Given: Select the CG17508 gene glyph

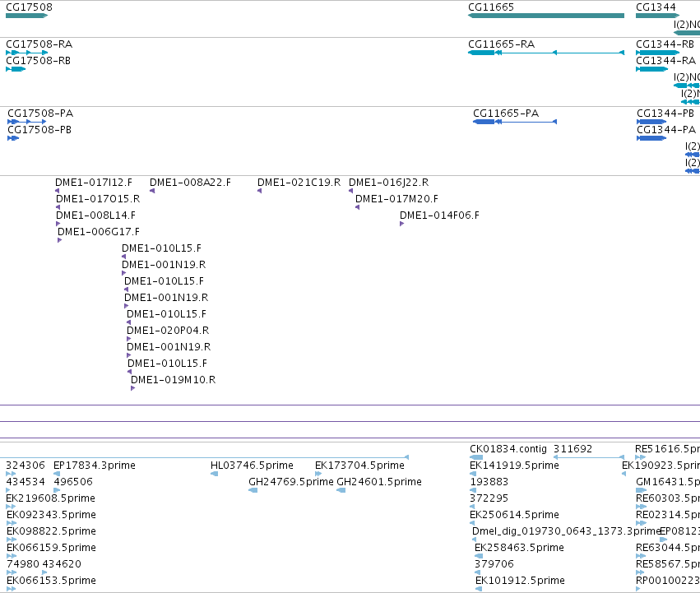Looking at the screenshot, I should click(x=27, y=16).
